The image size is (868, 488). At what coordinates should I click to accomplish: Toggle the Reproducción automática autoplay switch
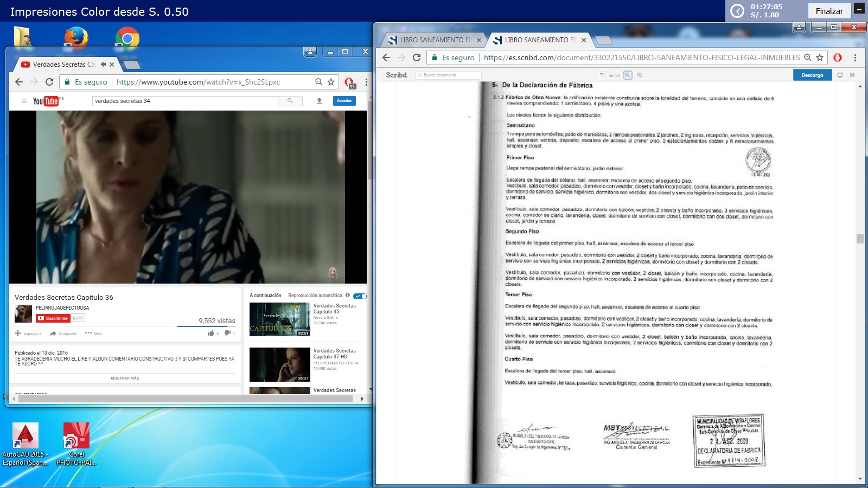[360, 296]
